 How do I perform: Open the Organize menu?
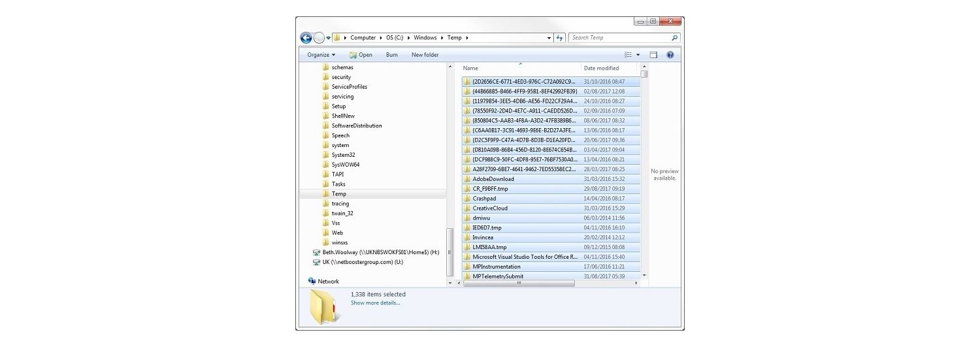[x=321, y=55]
